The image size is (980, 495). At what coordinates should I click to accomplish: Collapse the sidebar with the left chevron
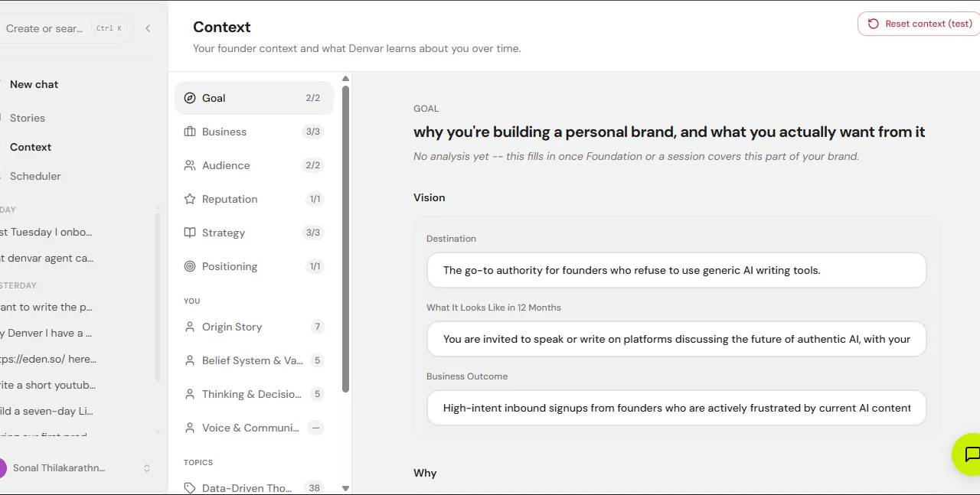click(148, 28)
